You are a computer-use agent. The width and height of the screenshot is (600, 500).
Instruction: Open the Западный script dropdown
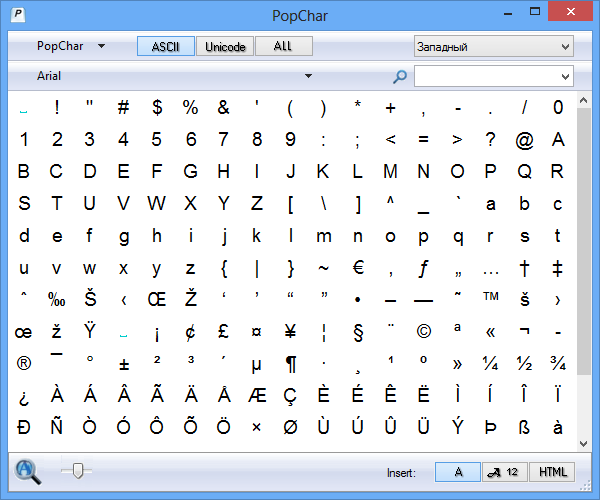pyautogui.click(x=494, y=46)
